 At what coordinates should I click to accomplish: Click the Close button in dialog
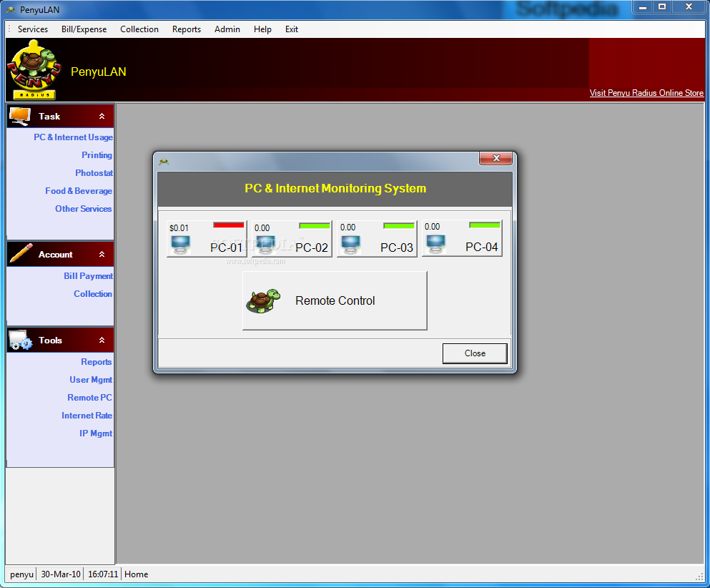(x=475, y=353)
